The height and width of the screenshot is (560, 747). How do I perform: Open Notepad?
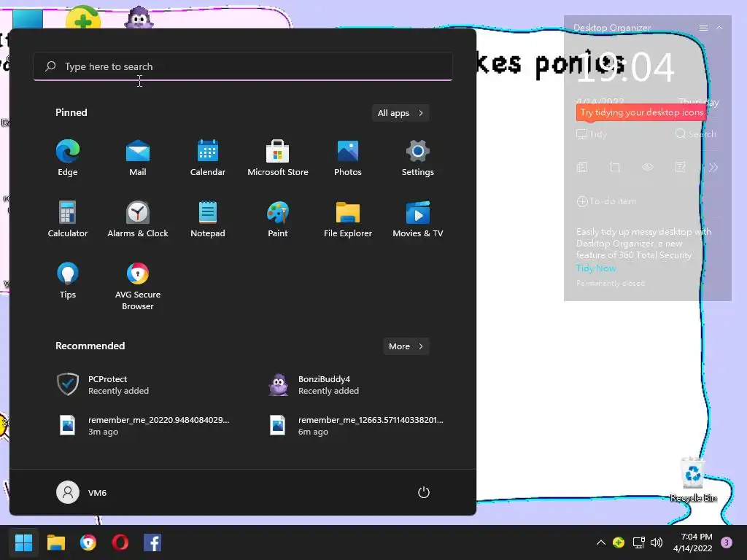tap(208, 219)
